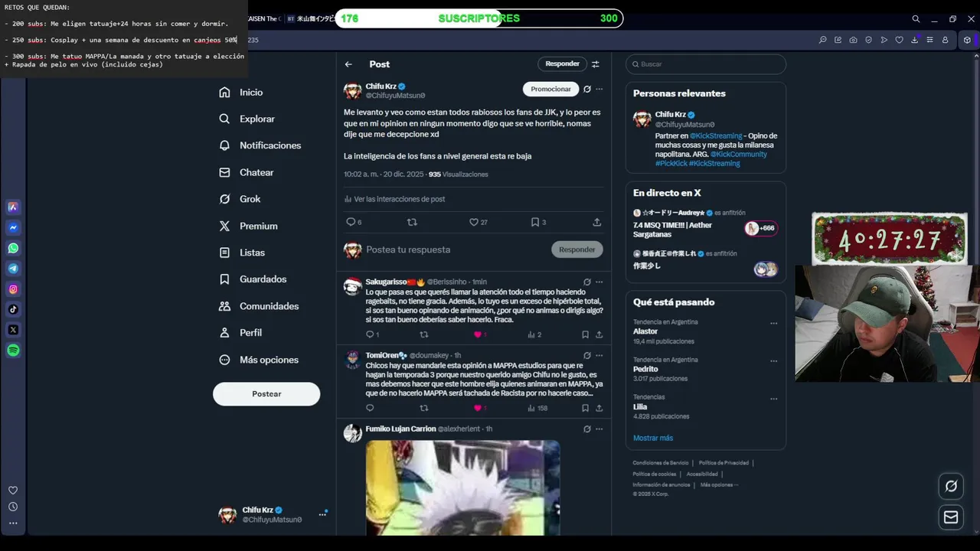The height and width of the screenshot is (551, 980).
Task: Click the Grok icon on Chifu Krz's post
Action: 587,89
